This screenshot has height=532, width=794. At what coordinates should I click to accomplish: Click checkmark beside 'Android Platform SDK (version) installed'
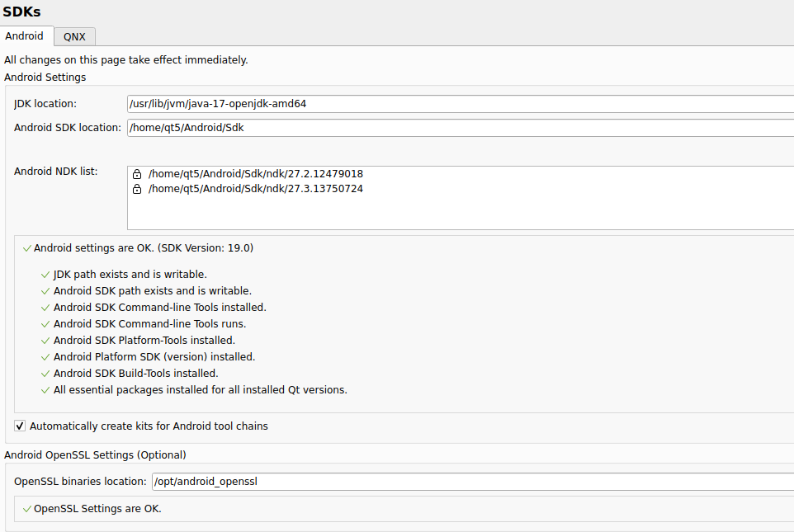click(x=45, y=357)
